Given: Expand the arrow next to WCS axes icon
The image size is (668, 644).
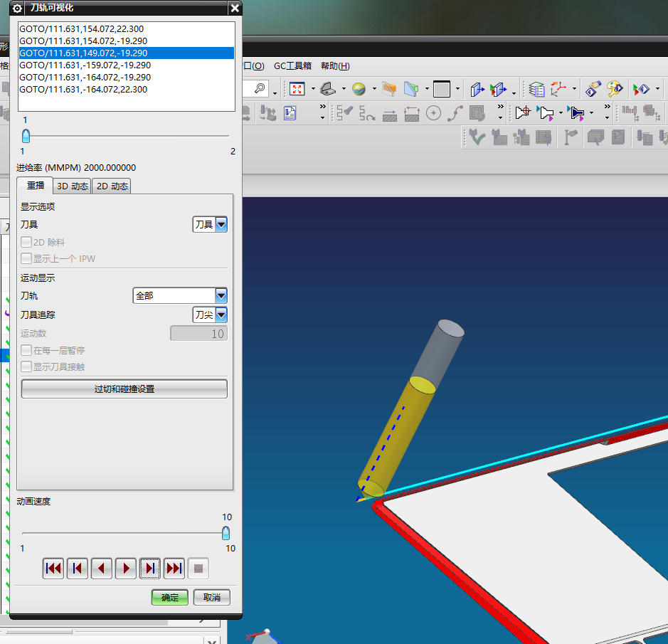Looking at the screenshot, I should pyautogui.click(x=574, y=89).
